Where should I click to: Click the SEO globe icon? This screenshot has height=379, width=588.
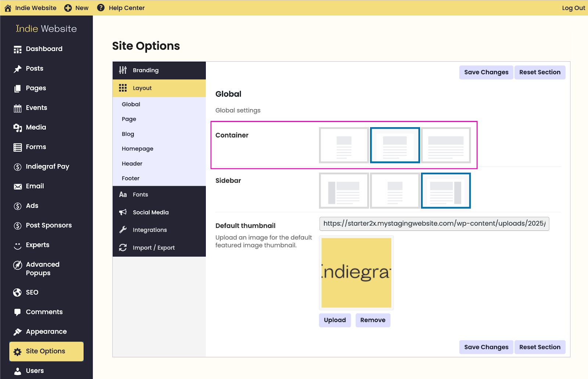coord(17,292)
